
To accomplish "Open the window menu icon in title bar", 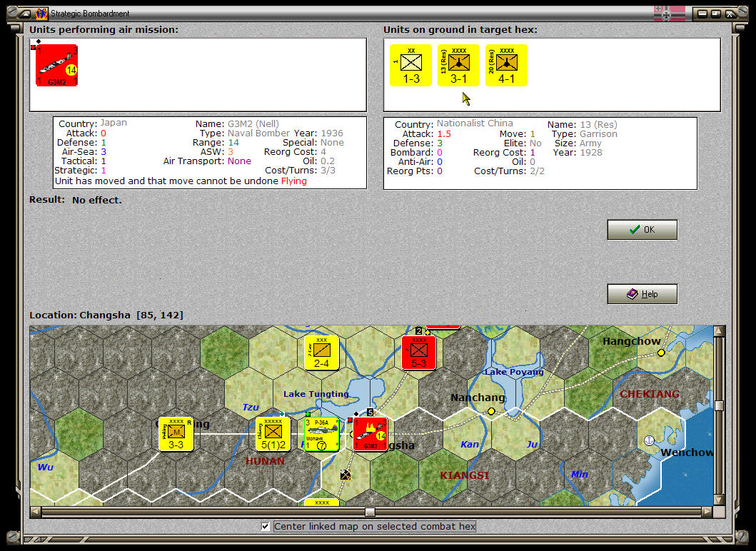I will click(x=24, y=14).
